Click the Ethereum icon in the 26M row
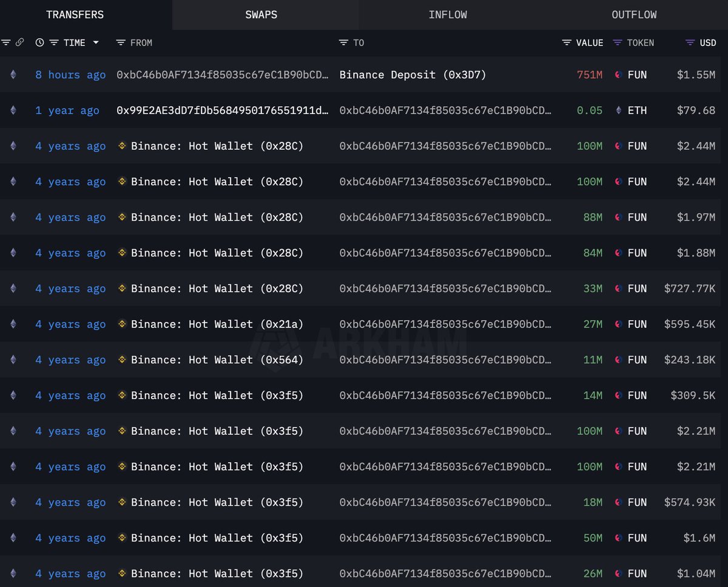Viewport: 728px width, 587px height. point(13,574)
